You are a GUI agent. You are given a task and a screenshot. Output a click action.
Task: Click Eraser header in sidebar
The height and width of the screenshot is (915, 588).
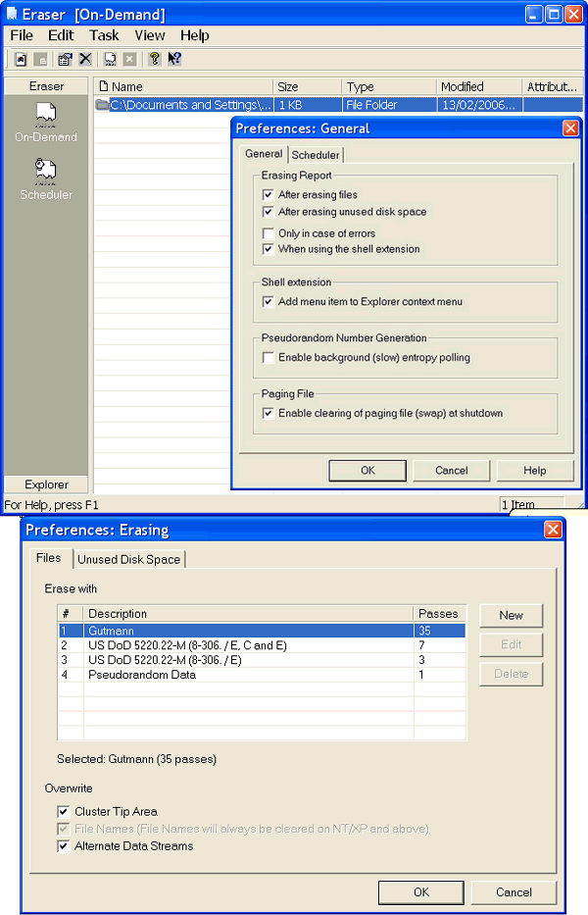click(46, 86)
